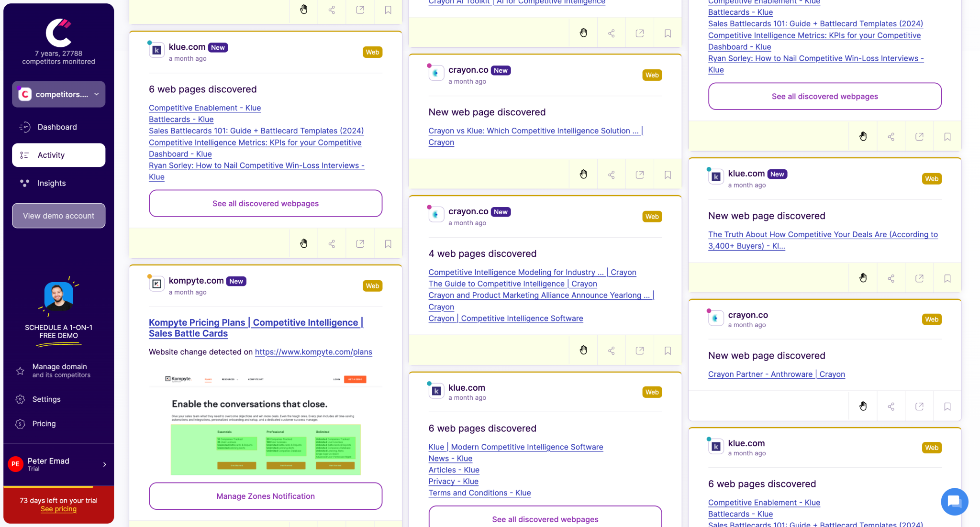Open the live chat widget
Image resolution: width=980 pixels, height=527 pixels.
[x=954, y=502]
